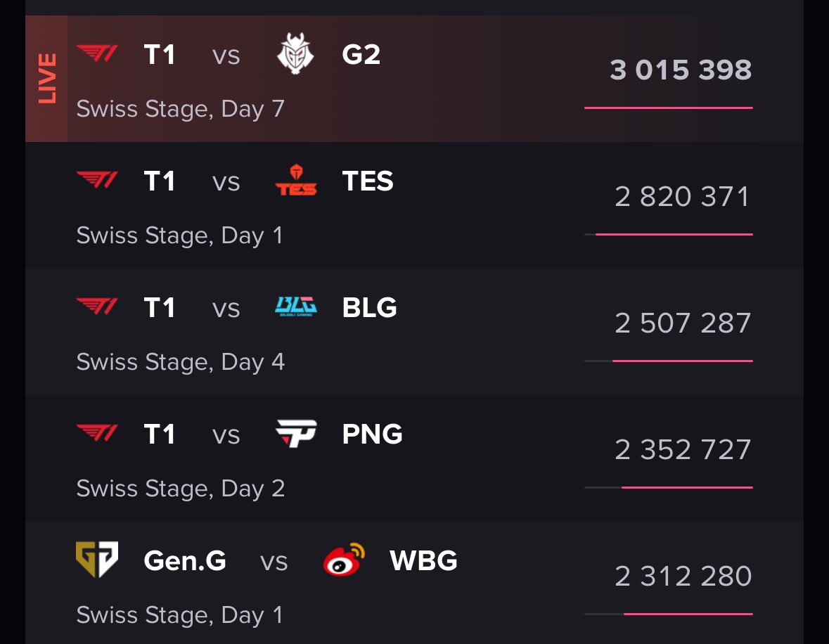The height and width of the screenshot is (644, 829).
Task: Select the WBG team name
Action: 423,560
